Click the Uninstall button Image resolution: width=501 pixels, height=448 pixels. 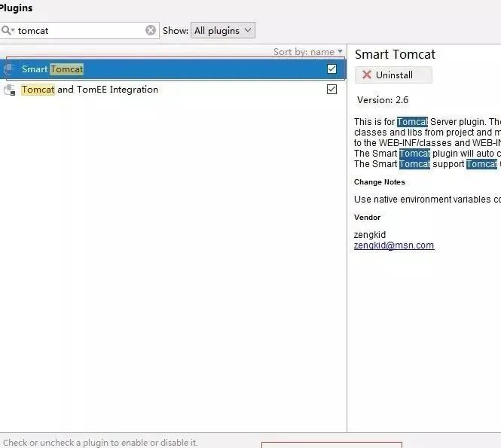tap(393, 75)
